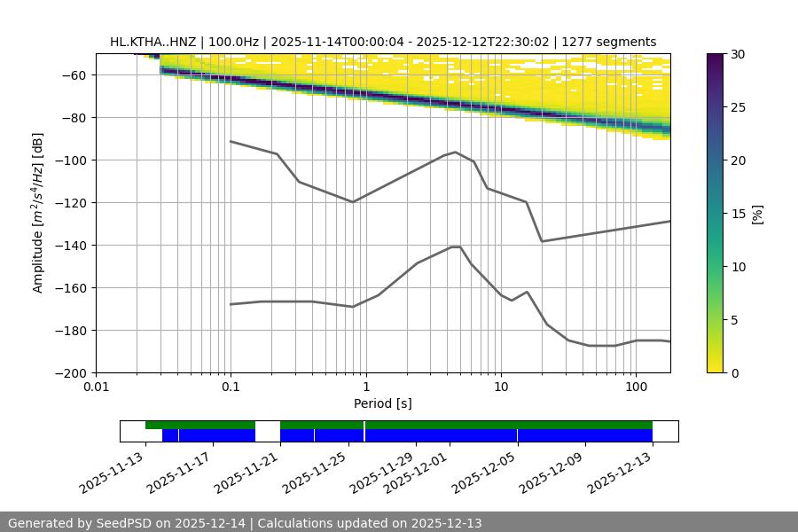Click the colorbar gradient strip

point(716,213)
